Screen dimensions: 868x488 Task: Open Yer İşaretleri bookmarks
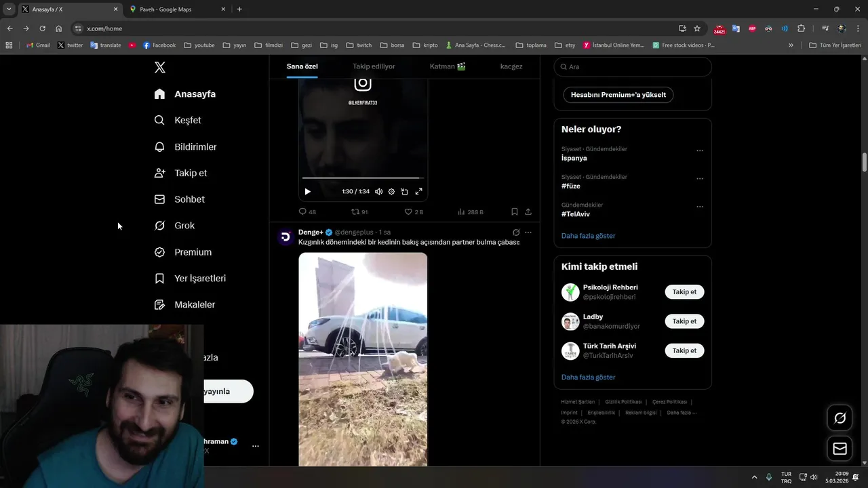[x=190, y=279]
